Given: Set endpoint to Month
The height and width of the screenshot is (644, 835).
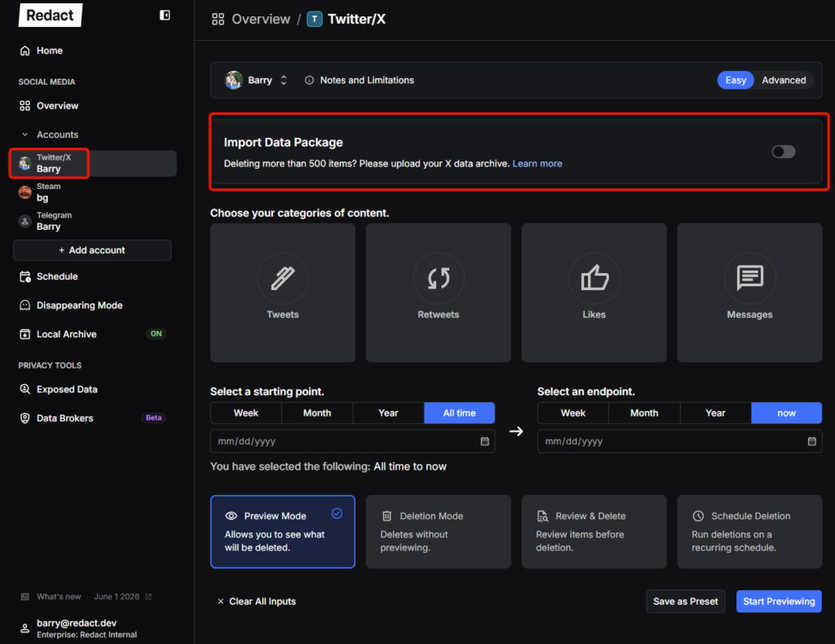Looking at the screenshot, I should pyautogui.click(x=644, y=413).
